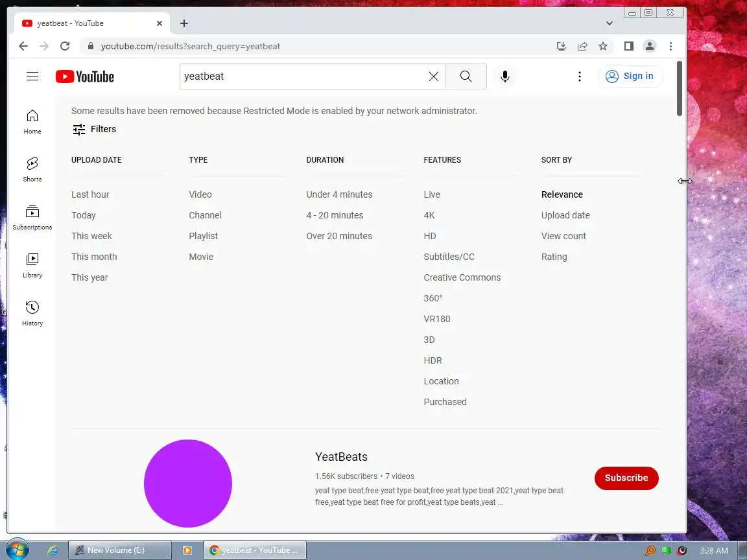View site info via the padlock icon

(91, 46)
